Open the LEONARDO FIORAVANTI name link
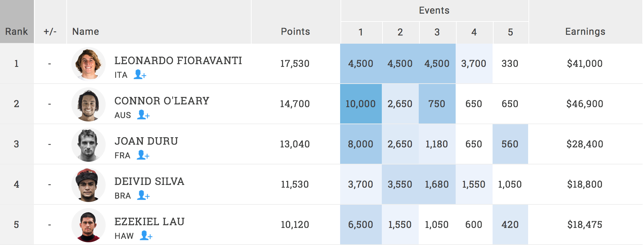 [x=178, y=60]
